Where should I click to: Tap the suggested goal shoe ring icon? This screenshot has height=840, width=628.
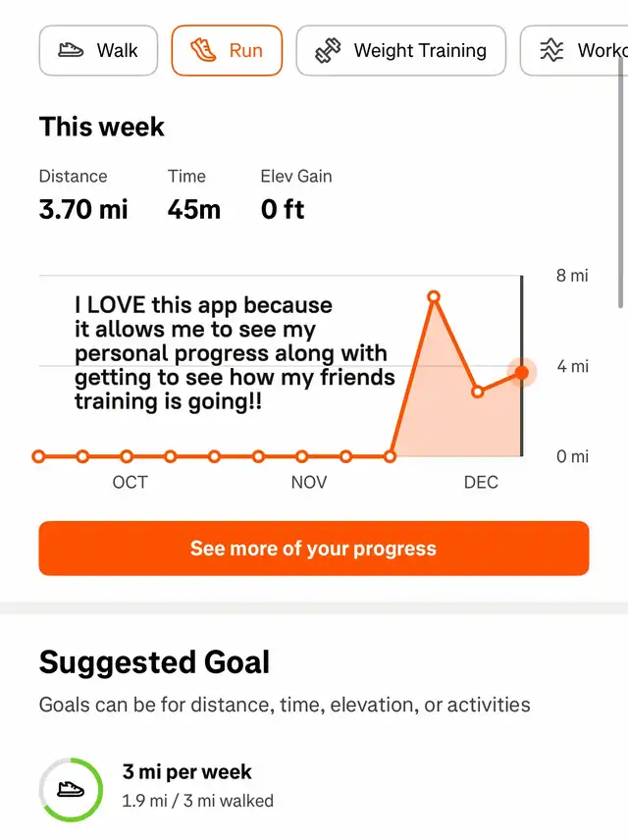tap(71, 789)
